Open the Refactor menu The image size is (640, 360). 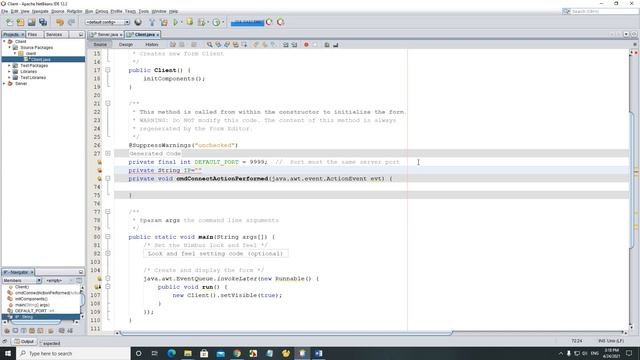(x=75, y=11)
